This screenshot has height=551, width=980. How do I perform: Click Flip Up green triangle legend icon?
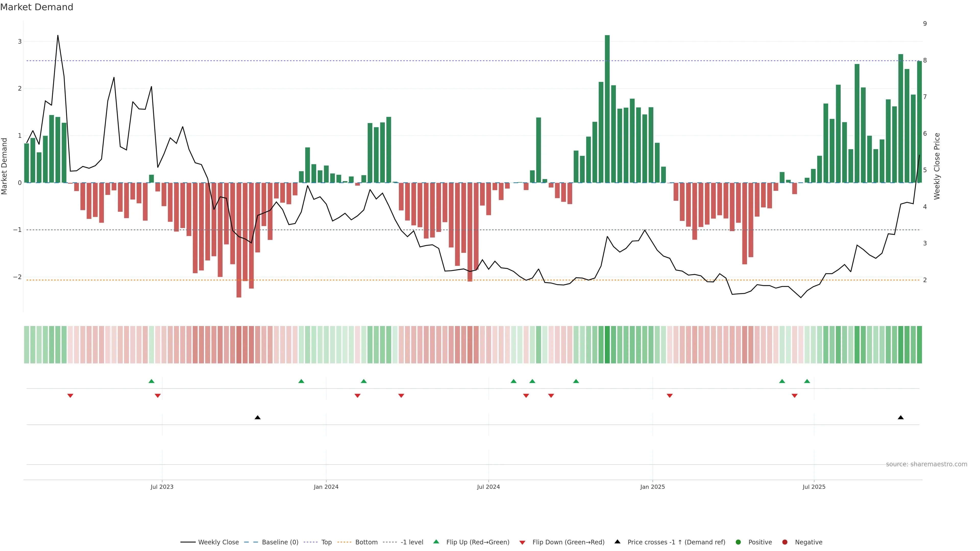(436, 542)
